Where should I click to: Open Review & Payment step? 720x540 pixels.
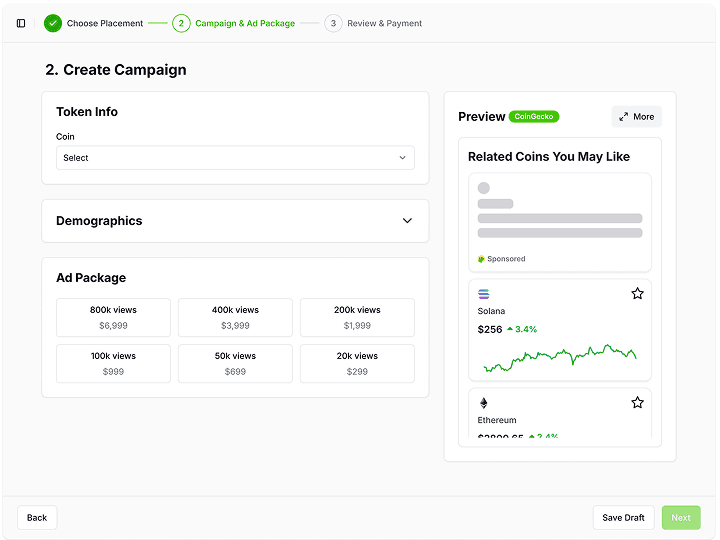coord(384,23)
